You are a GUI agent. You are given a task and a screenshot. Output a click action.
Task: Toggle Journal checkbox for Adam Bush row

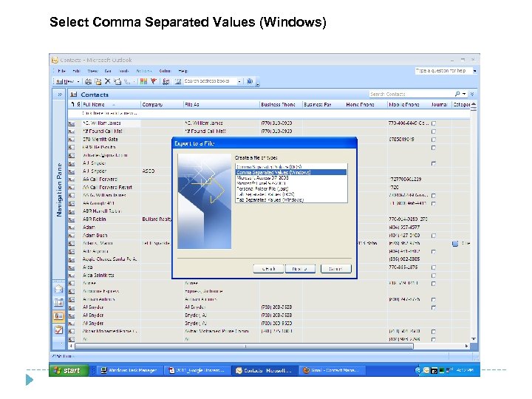pos(434,236)
